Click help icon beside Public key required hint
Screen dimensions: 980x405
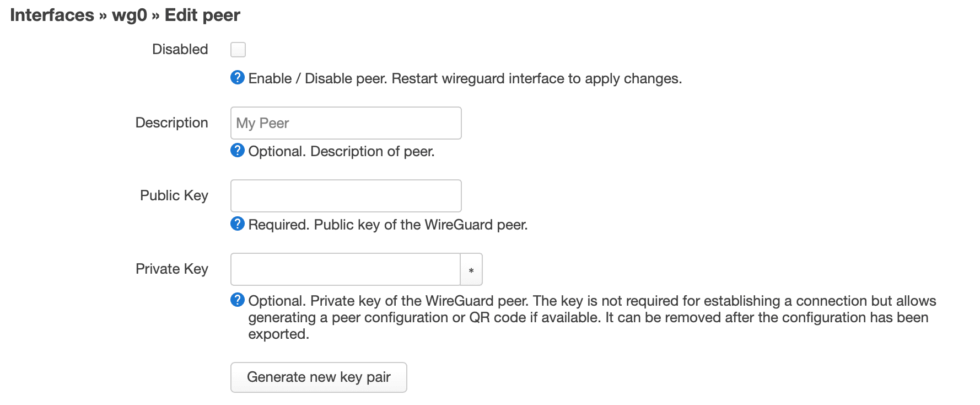238,224
